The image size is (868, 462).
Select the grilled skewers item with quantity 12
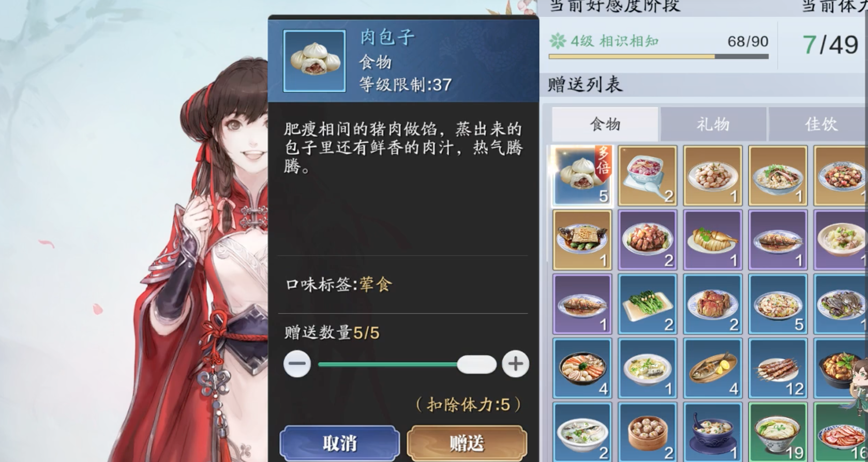coord(777,368)
